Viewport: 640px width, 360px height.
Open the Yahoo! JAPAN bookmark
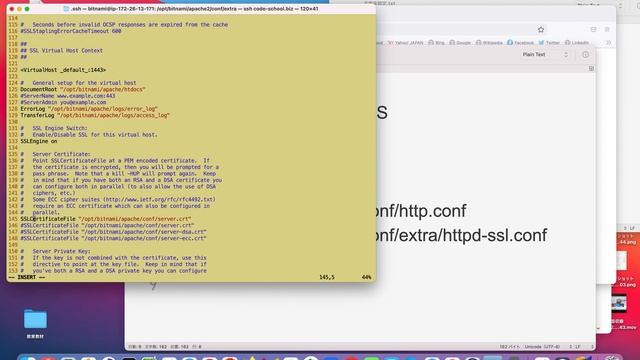point(405,42)
